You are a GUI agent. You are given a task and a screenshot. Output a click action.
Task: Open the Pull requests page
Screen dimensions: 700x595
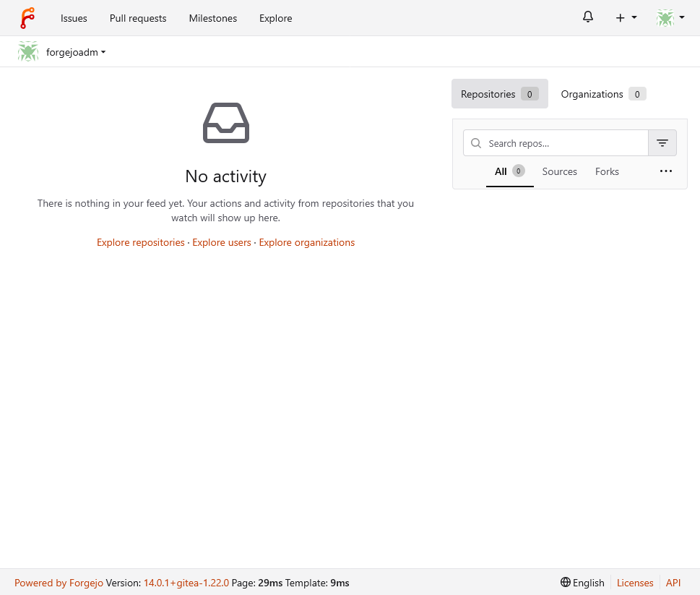[137, 18]
